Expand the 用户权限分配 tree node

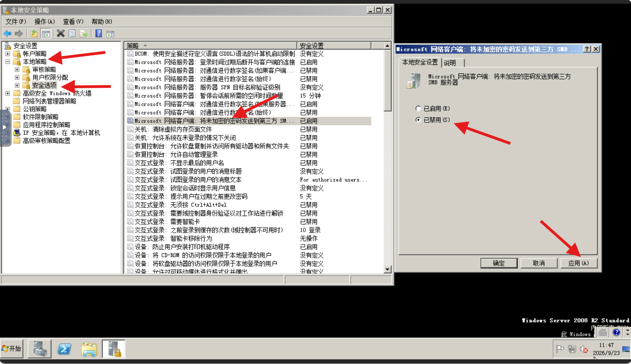[x=17, y=78]
